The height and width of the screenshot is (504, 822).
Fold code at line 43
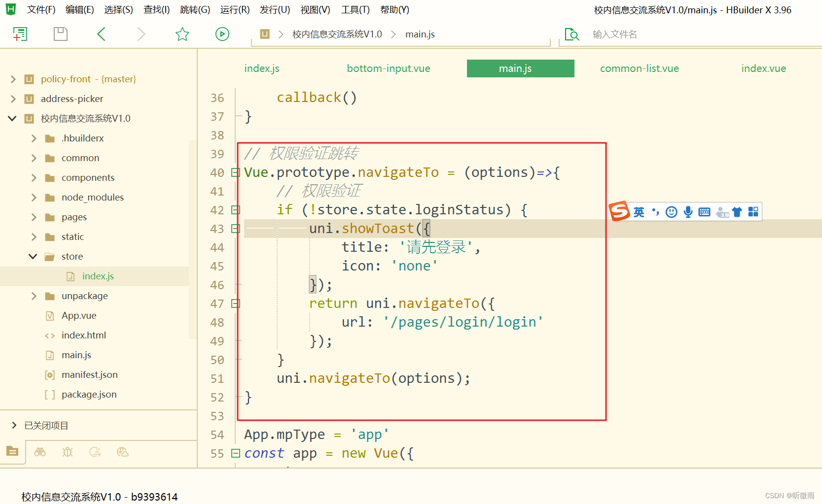click(236, 229)
